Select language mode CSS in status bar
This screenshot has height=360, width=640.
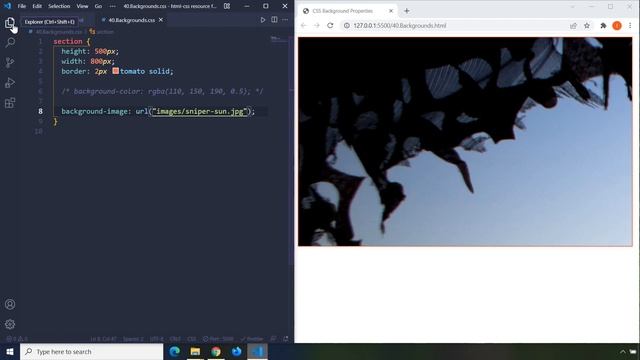(x=191, y=339)
